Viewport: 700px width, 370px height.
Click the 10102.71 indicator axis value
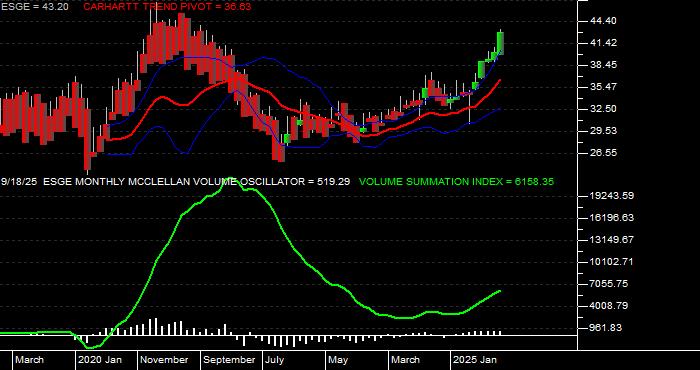(612, 262)
